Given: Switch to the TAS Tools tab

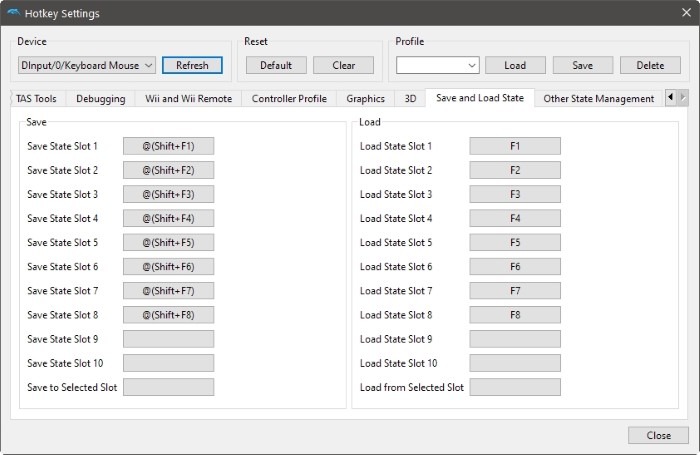Looking at the screenshot, I should pyautogui.click(x=36, y=99).
